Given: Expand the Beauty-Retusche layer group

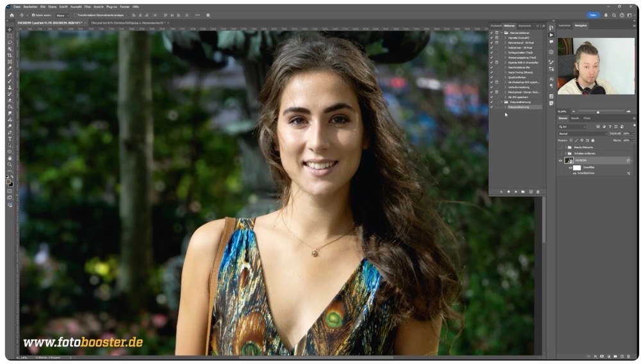Looking at the screenshot, I should click(x=565, y=147).
